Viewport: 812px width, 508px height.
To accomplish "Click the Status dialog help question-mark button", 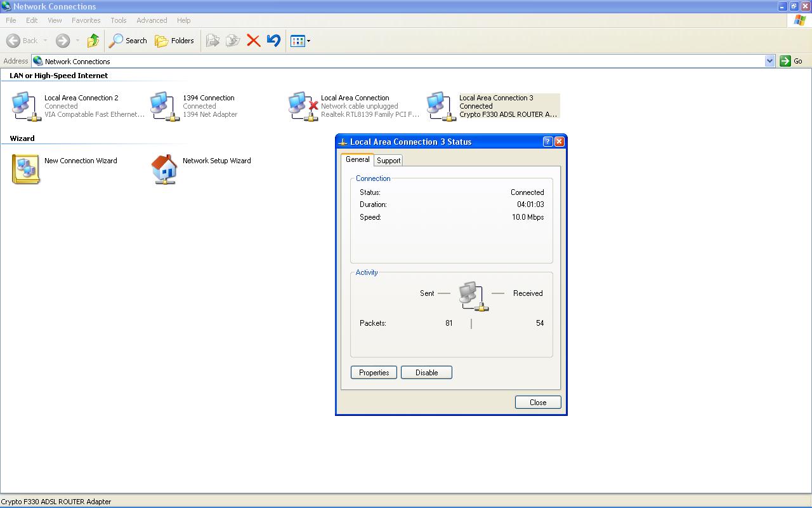I will point(548,142).
